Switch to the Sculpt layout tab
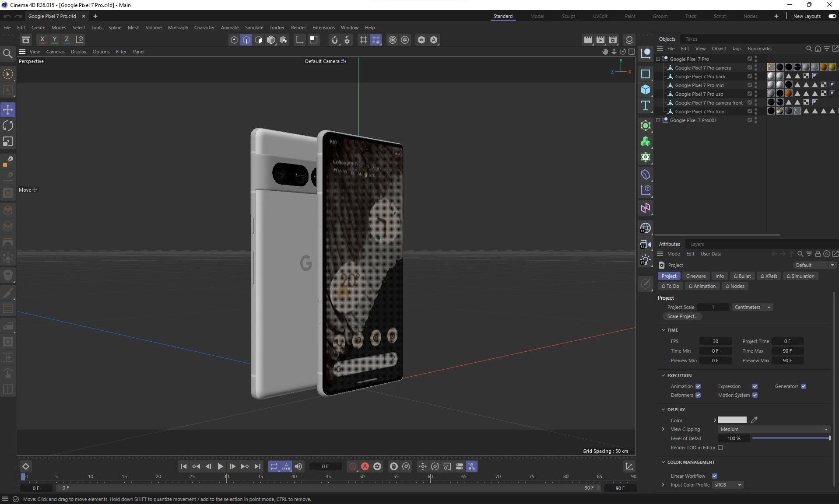The width and height of the screenshot is (839, 504). click(x=568, y=16)
